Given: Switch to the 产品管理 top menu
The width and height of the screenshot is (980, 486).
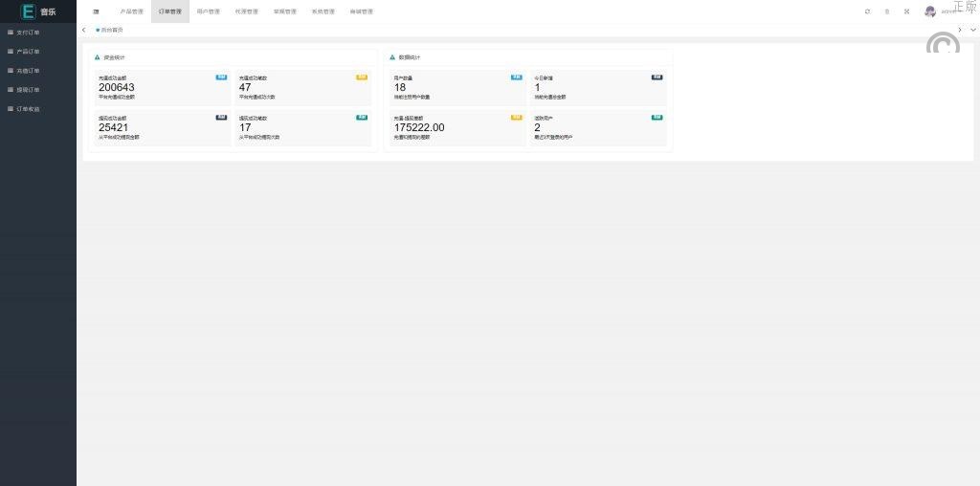Looking at the screenshot, I should 131,11.
